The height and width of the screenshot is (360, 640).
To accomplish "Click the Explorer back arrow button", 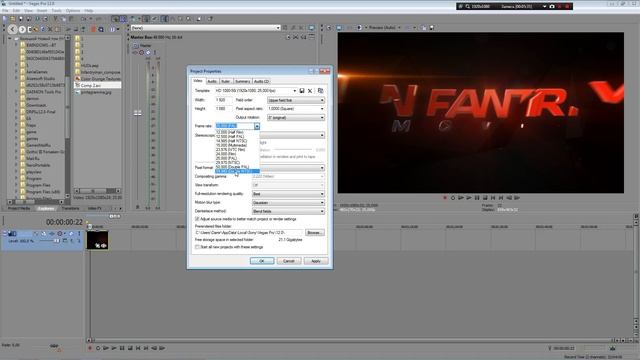I will (x=13, y=29).
